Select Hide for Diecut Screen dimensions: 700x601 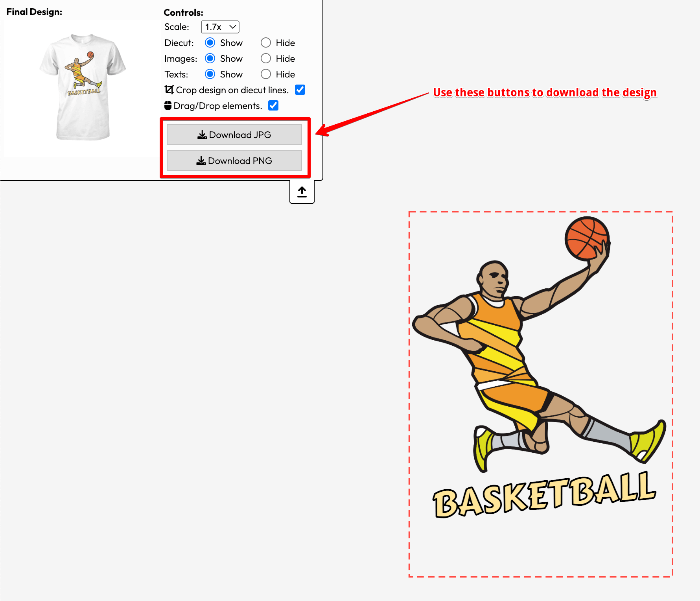tap(266, 42)
